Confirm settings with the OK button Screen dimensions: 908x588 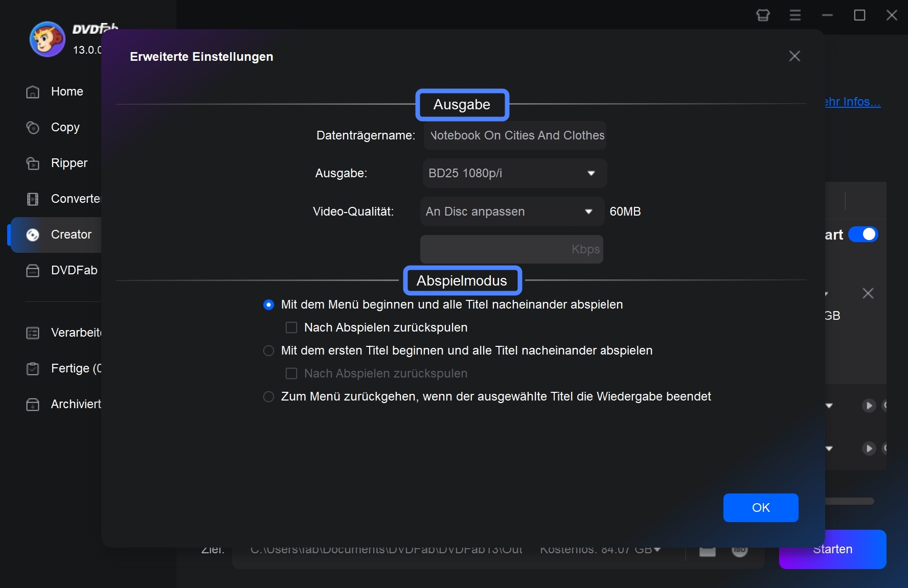[x=761, y=508]
